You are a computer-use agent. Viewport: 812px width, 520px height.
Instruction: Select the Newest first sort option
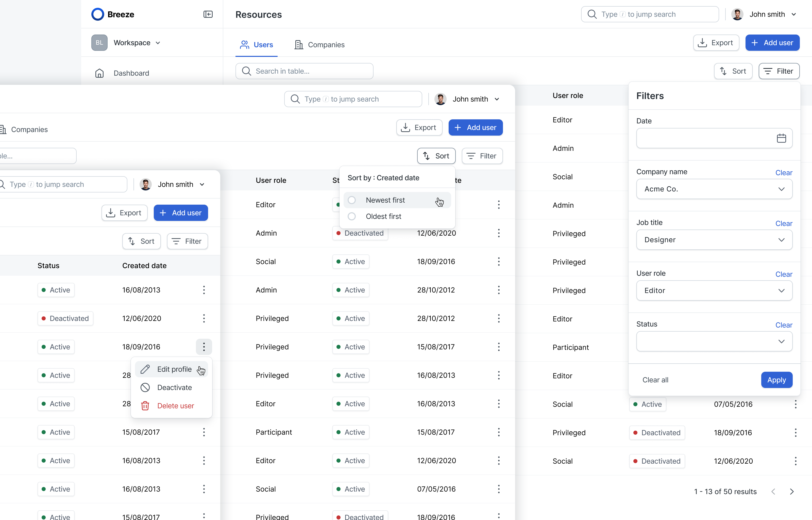[x=386, y=200]
